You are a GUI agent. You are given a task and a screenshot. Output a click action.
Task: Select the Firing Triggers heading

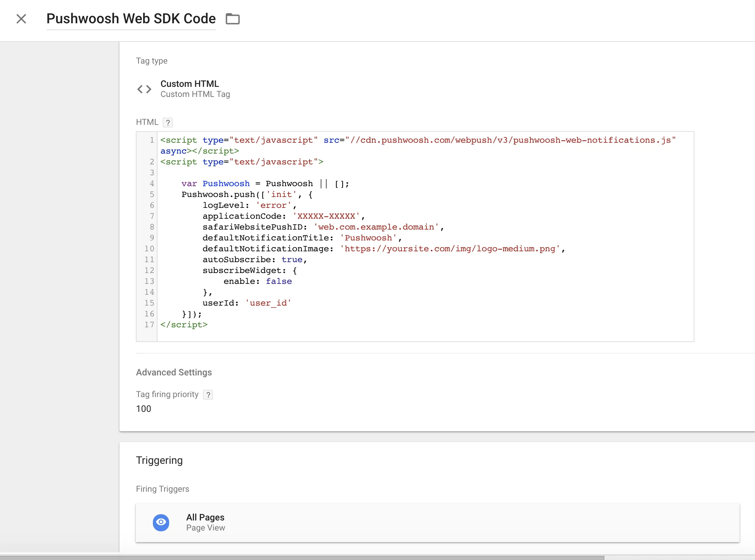(x=163, y=489)
